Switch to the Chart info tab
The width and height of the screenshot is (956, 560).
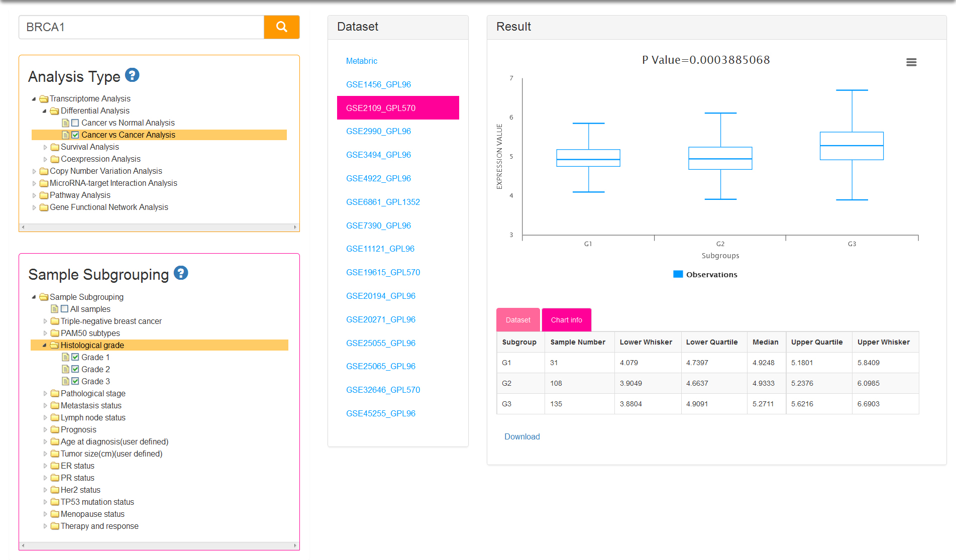[x=566, y=320]
